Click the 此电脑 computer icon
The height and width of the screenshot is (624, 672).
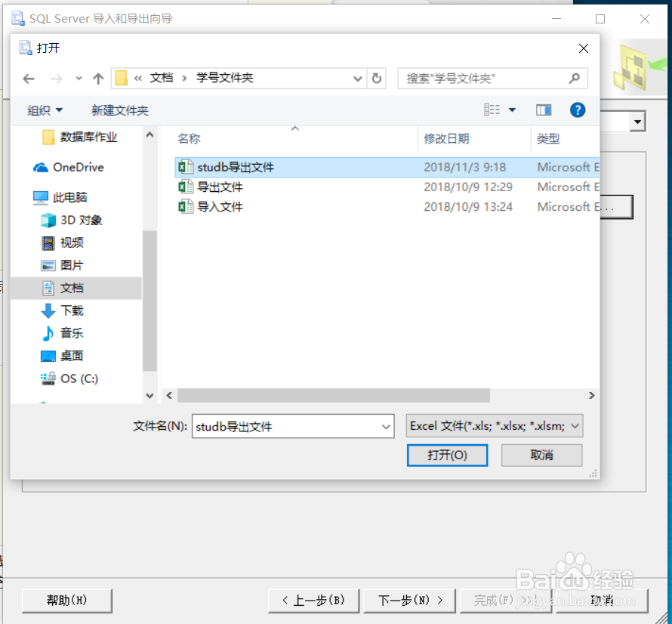[41, 198]
